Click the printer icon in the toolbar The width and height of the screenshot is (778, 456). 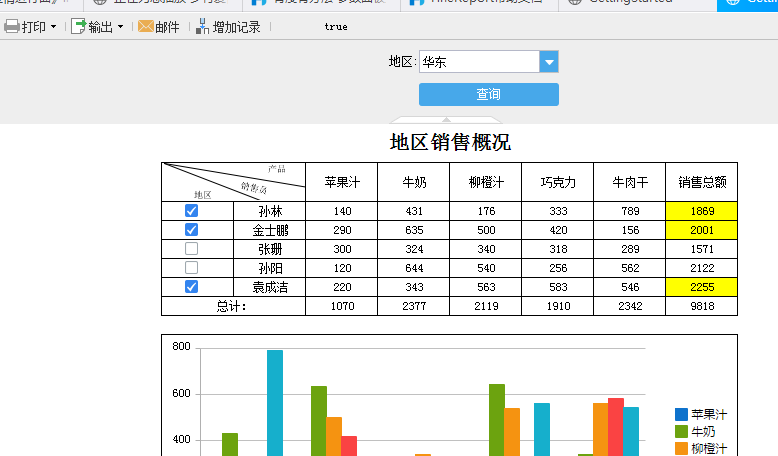pos(12,26)
